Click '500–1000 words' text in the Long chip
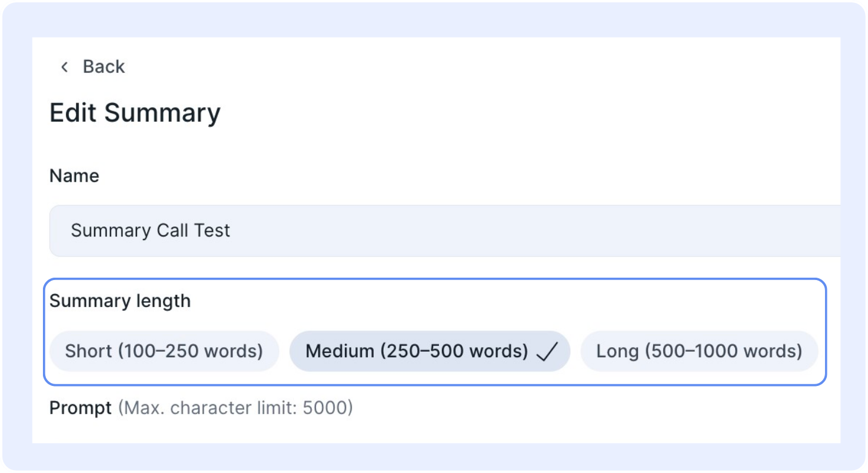868x473 pixels. (x=724, y=351)
